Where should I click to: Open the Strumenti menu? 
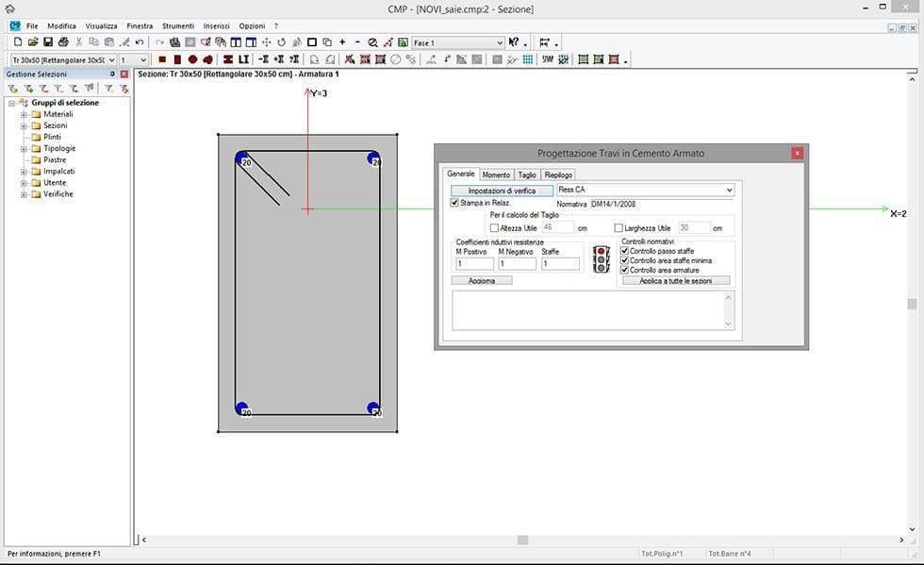177,25
